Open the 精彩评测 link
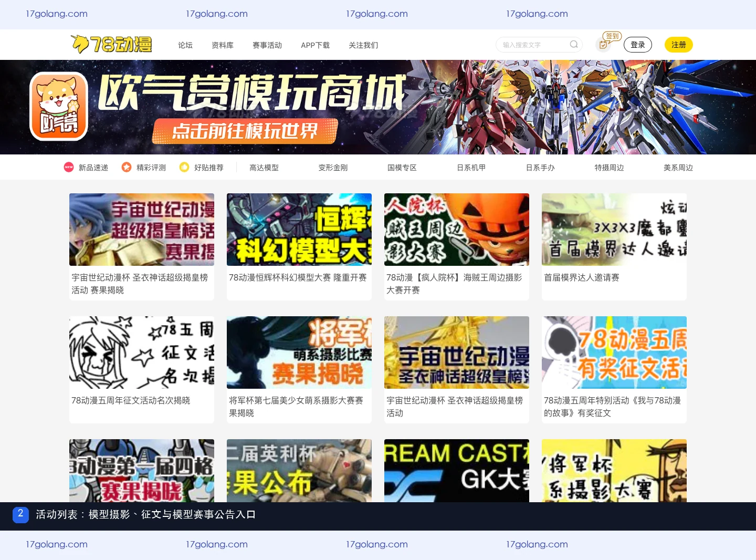The height and width of the screenshot is (560, 756). coord(151,168)
